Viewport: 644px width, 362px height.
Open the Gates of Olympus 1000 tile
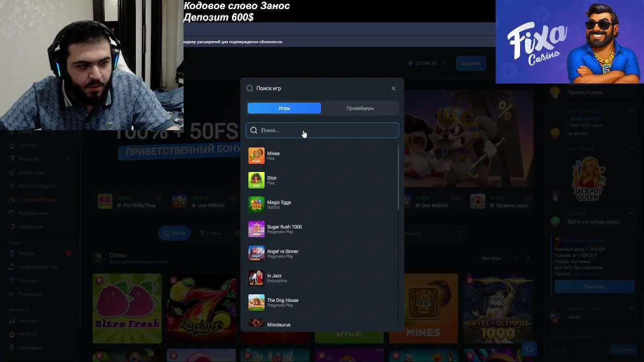(x=498, y=308)
